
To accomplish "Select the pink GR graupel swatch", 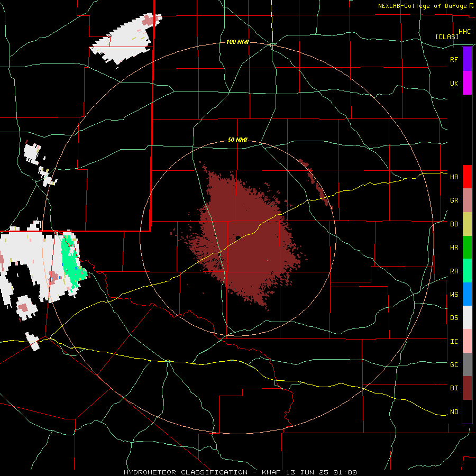I will [467, 200].
